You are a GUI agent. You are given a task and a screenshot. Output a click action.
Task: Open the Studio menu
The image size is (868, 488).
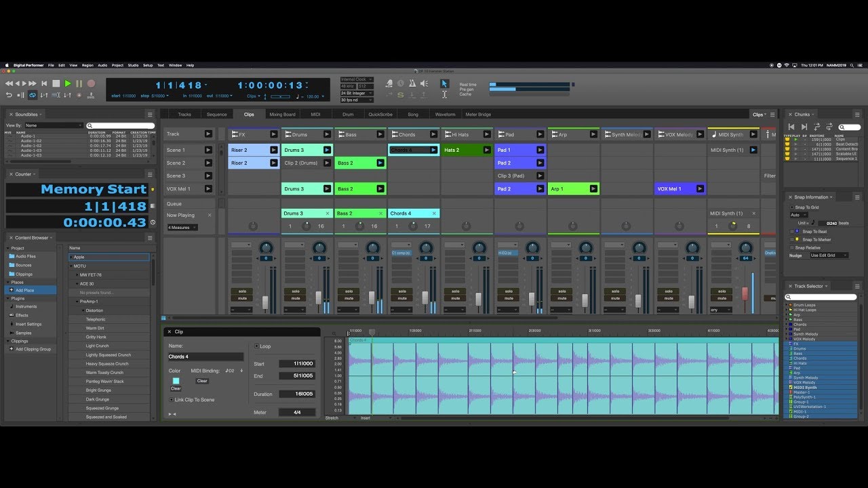(x=133, y=65)
